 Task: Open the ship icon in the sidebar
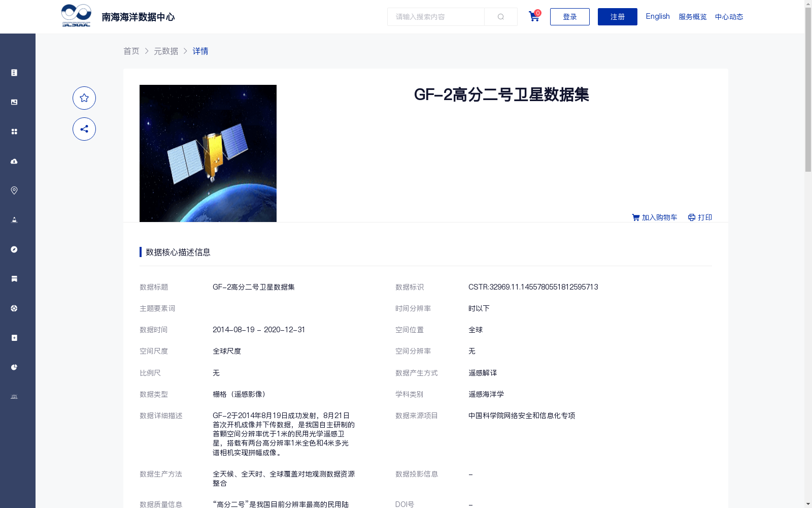tap(14, 220)
